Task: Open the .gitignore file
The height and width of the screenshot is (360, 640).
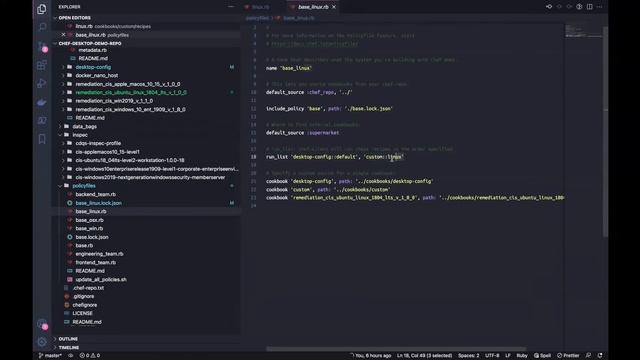Action: click(x=83, y=296)
